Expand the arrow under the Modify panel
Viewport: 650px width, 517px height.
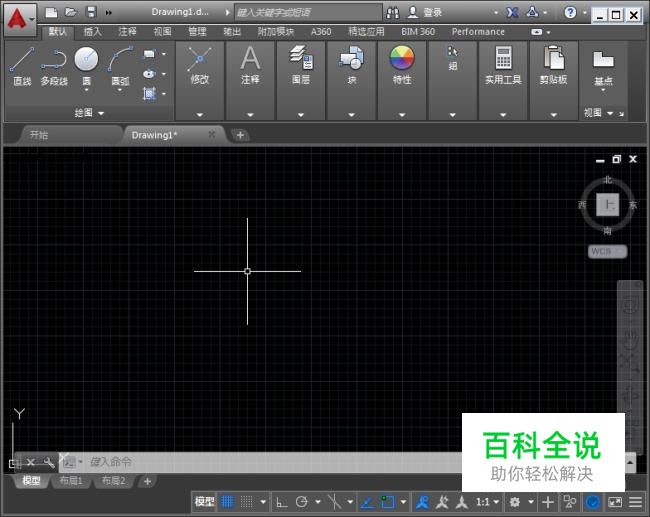[200, 115]
